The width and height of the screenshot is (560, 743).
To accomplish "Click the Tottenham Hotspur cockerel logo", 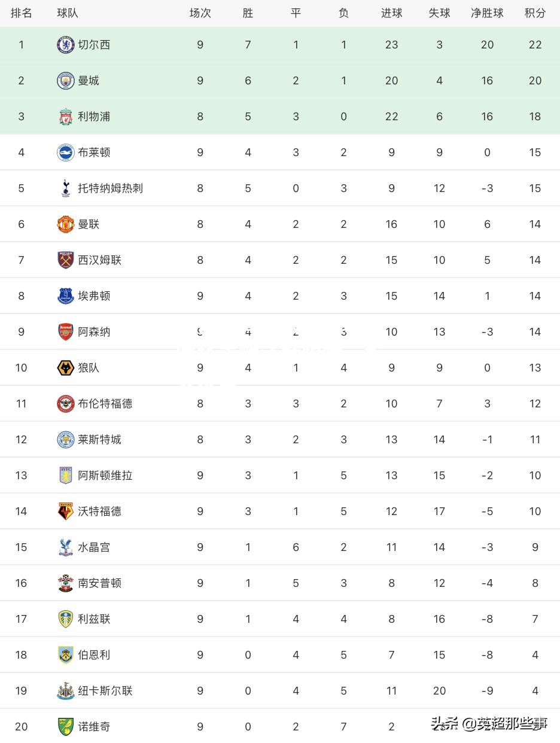I will pos(66,188).
